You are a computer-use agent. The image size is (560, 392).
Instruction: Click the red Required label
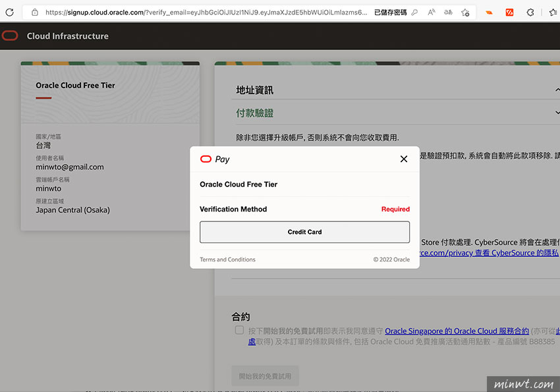[x=395, y=210]
